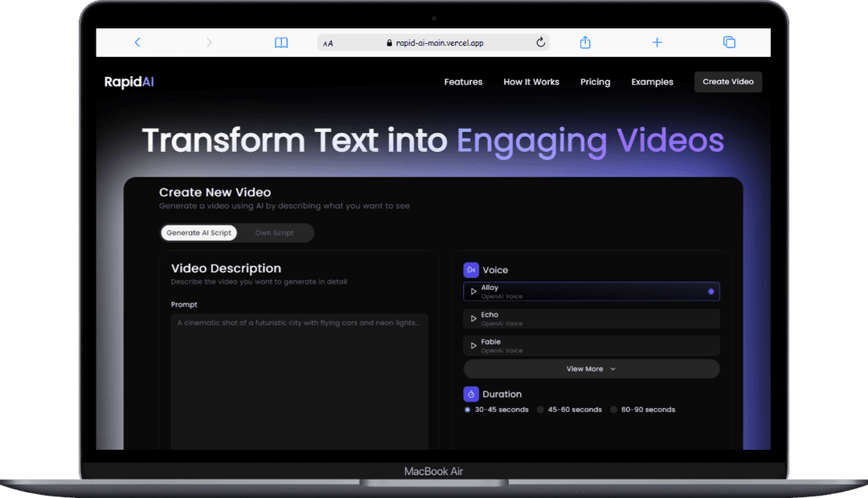This screenshot has height=498, width=868.
Task: Reload the page with the refresh icon
Action: click(x=541, y=42)
